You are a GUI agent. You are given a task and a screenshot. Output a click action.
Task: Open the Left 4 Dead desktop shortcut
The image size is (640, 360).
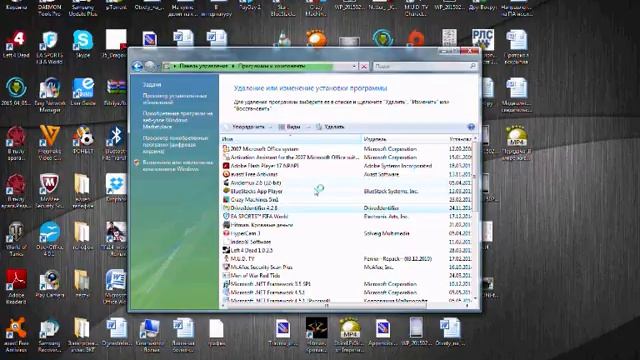(x=16, y=44)
